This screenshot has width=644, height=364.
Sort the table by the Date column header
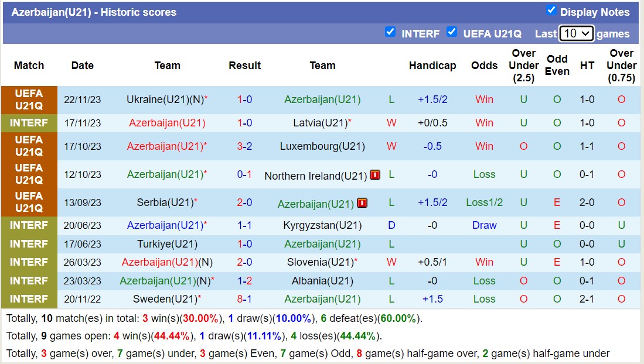82,66
